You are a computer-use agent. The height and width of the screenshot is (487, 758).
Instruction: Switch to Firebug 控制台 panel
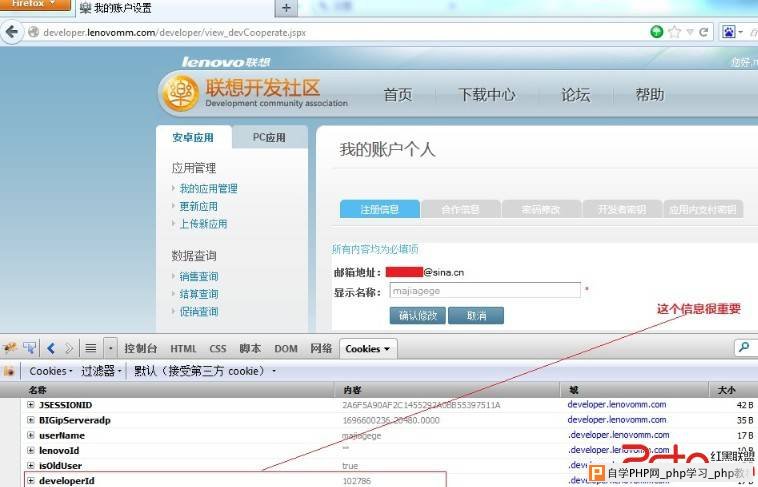141,348
